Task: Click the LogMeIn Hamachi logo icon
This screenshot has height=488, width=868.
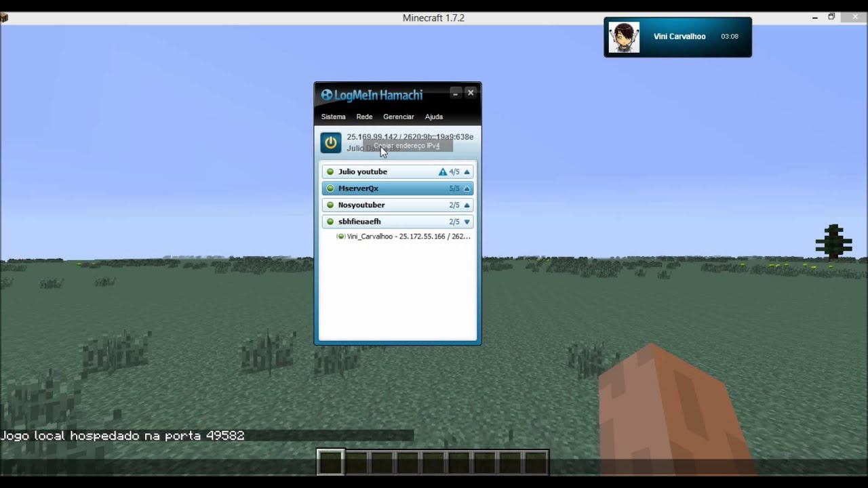Action: pyautogui.click(x=327, y=95)
